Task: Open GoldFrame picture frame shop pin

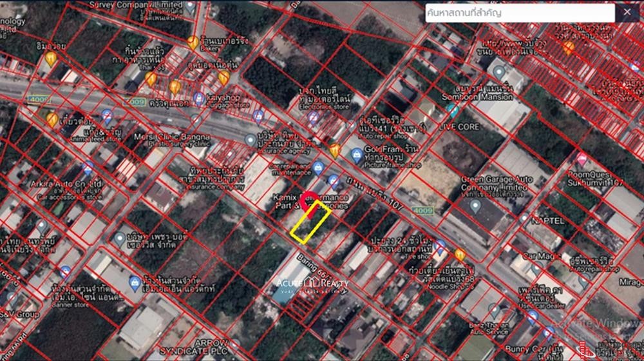Action: click(x=357, y=155)
